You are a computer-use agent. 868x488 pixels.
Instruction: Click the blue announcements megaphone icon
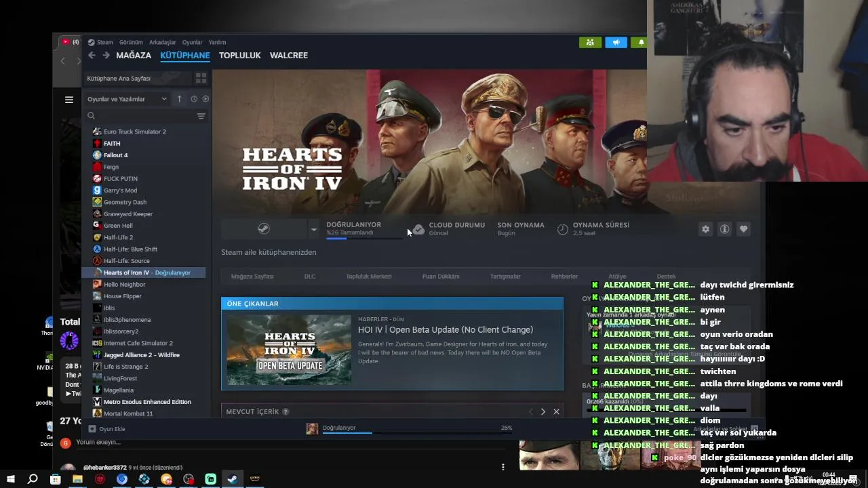616,42
